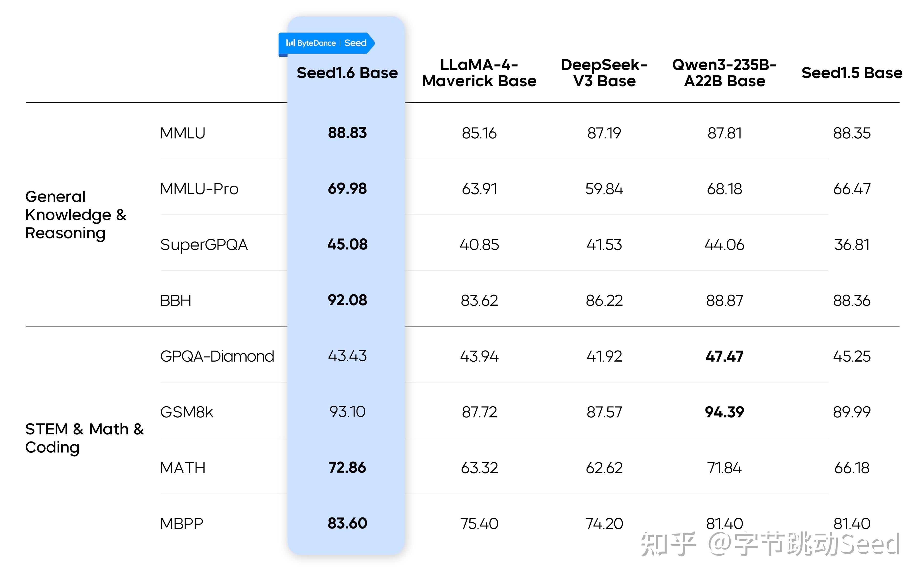Click the STEM & Math & Coding label
This screenshot has height=581, width=924.
click(84, 438)
